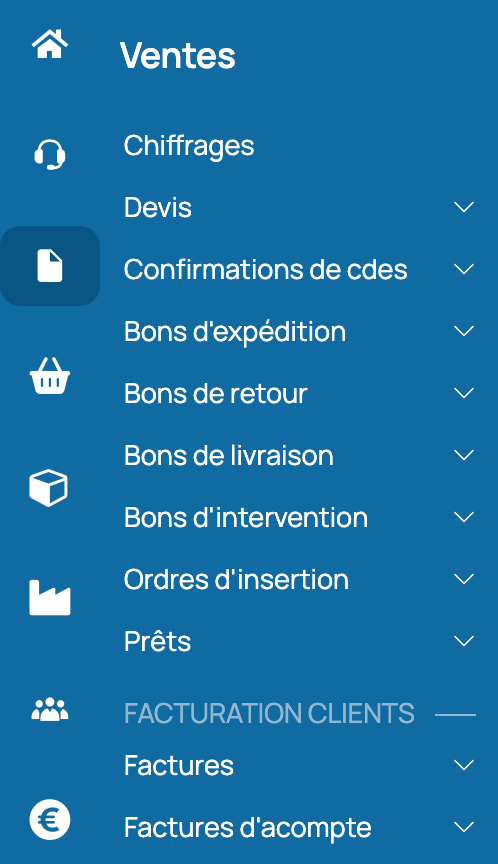Open the factory production icon
Image resolution: width=498 pixels, height=864 pixels.
click(x=50, y=597)
